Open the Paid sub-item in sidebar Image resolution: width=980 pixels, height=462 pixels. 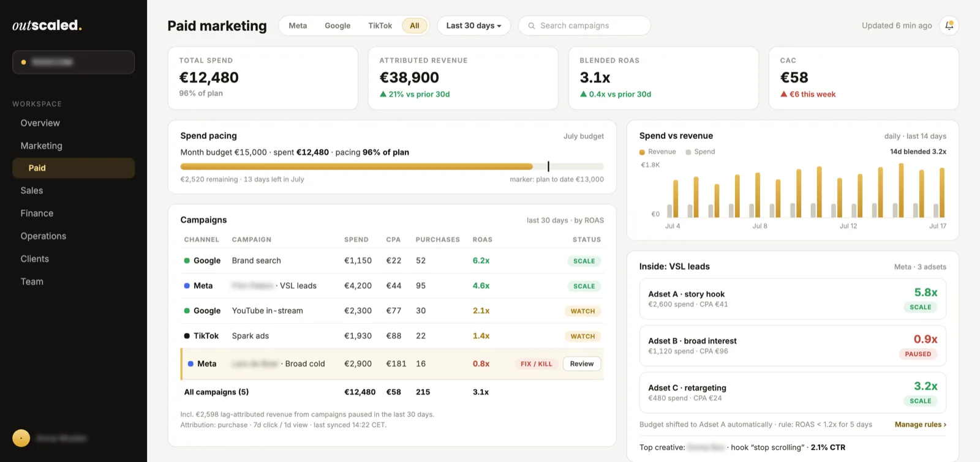(x=73, y=168)
